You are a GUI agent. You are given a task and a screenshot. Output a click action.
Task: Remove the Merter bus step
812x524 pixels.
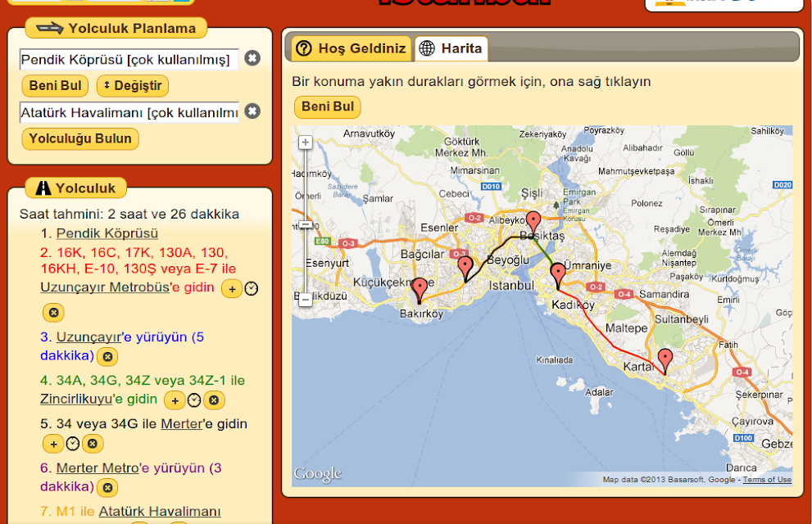[92, 443]
